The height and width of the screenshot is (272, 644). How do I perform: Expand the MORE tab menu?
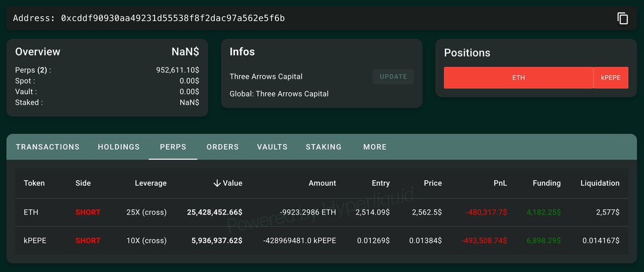(375, 147)
